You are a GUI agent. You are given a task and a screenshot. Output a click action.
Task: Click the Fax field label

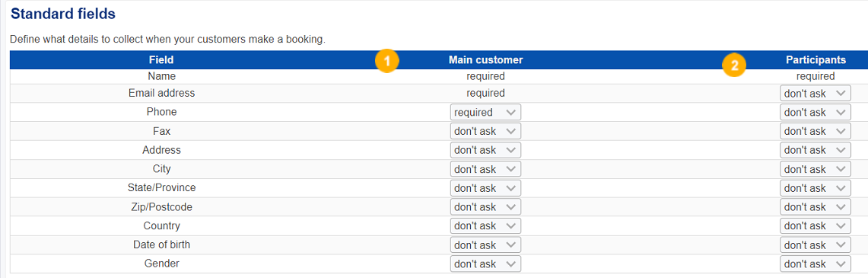[x=161, y=131]
